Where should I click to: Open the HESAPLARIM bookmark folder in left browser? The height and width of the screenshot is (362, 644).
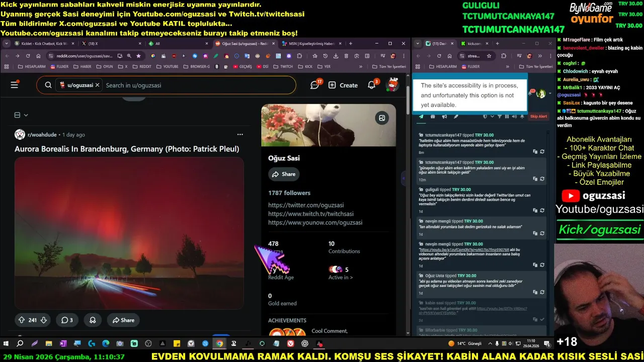point(32,66)
